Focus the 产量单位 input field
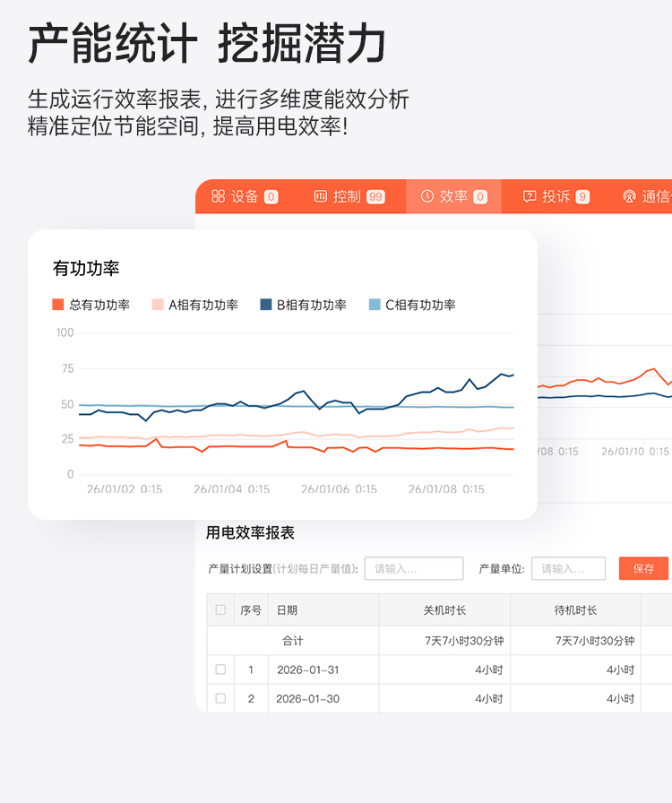Viewport: 672px width, 803px height. click(x=568, y=568)
